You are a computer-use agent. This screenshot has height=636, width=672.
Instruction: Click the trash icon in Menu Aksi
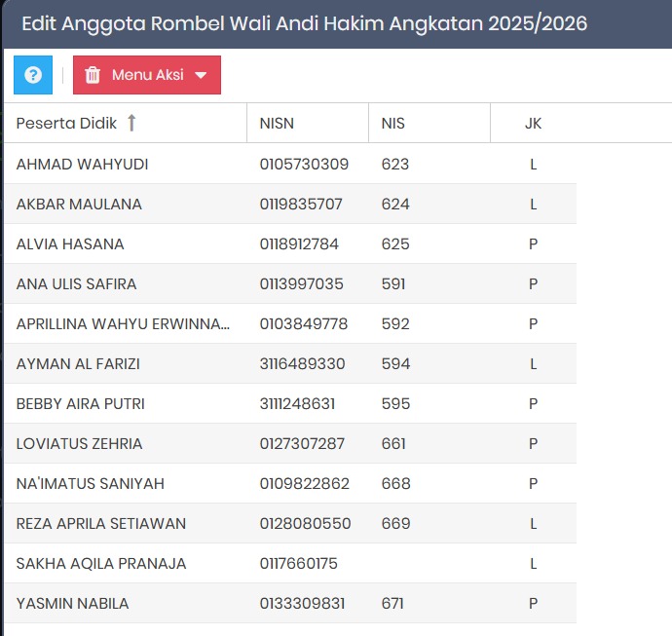point(93,75)
